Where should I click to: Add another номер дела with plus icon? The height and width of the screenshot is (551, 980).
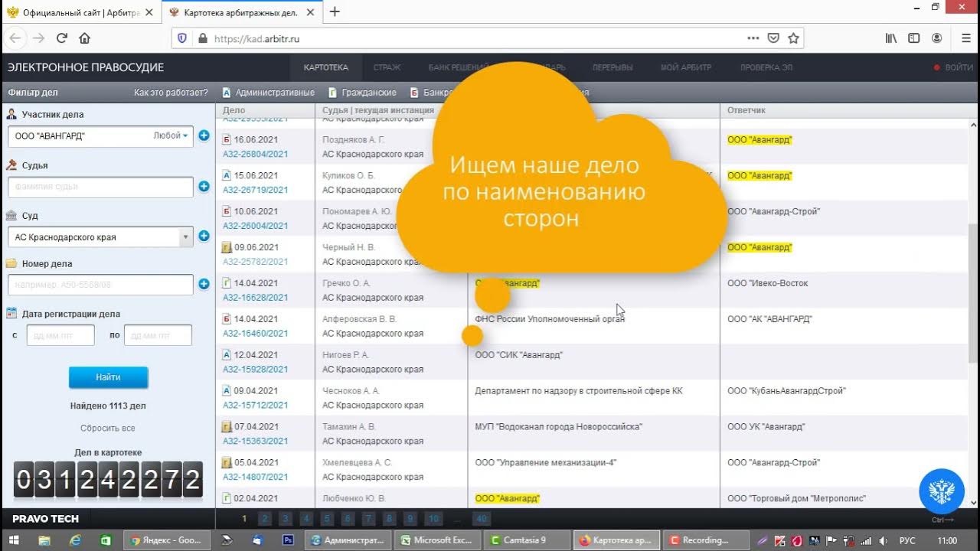pyautogui.click(x=204, y=284)
